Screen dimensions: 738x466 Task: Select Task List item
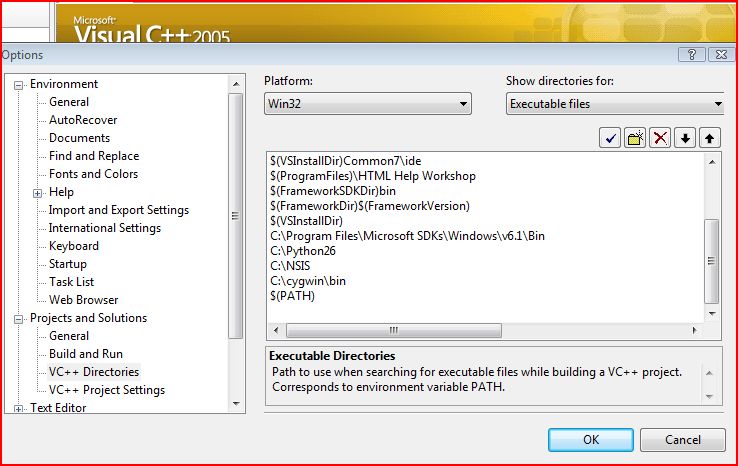coord(72,281)
